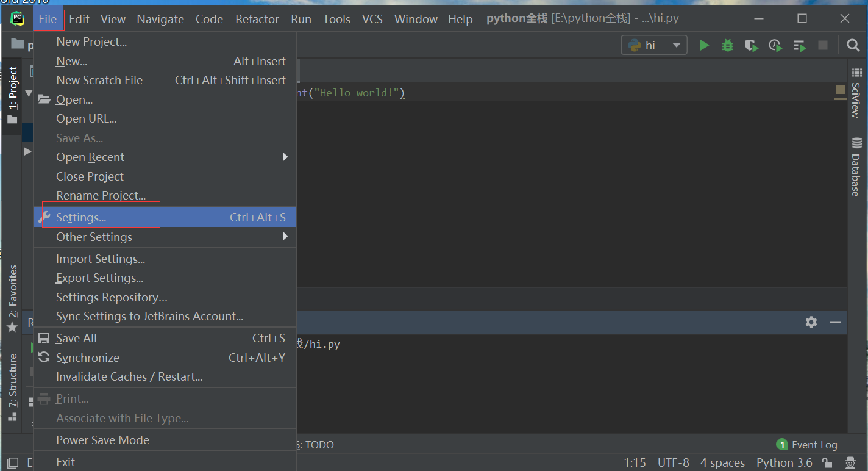Select Rename Project...
The image size is (868, 471).
coord(165,195)
